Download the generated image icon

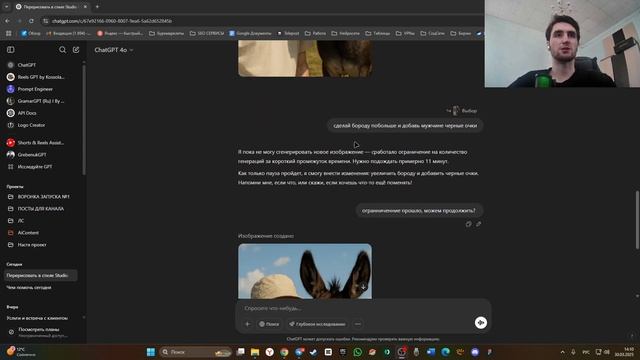[363, 287]
